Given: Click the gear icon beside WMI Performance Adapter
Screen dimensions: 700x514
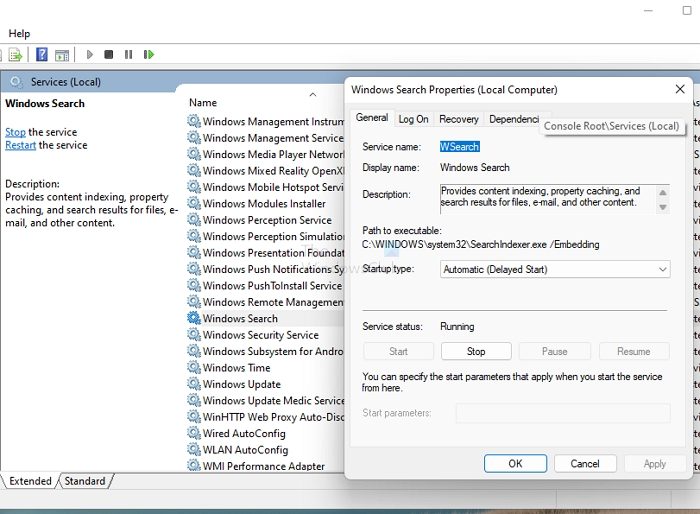Looking at the screenshot, I should (x=194, y=465).
